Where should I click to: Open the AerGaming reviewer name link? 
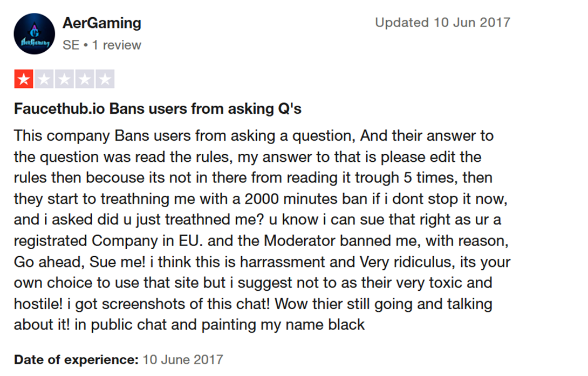102,23
